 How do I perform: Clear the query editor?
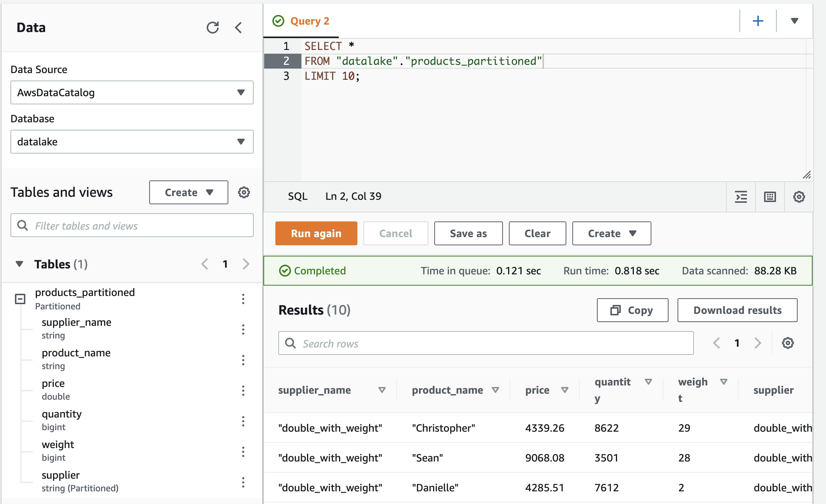coord(538,233)
